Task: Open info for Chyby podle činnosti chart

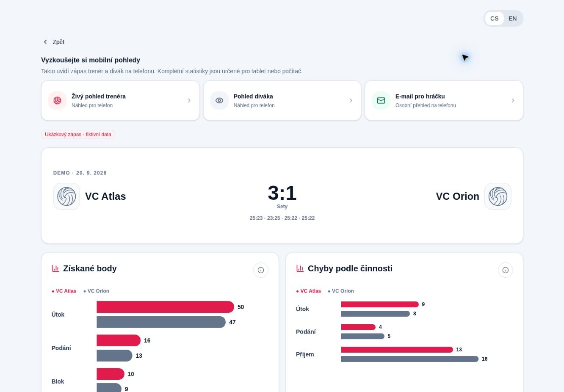Action: [506, 270]
